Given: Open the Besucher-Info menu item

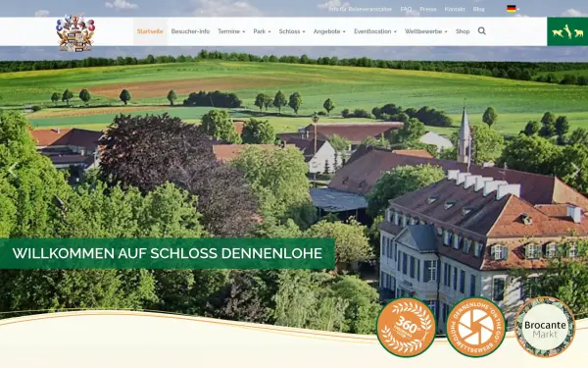Looking at the screenshot, I should point(190,31).
